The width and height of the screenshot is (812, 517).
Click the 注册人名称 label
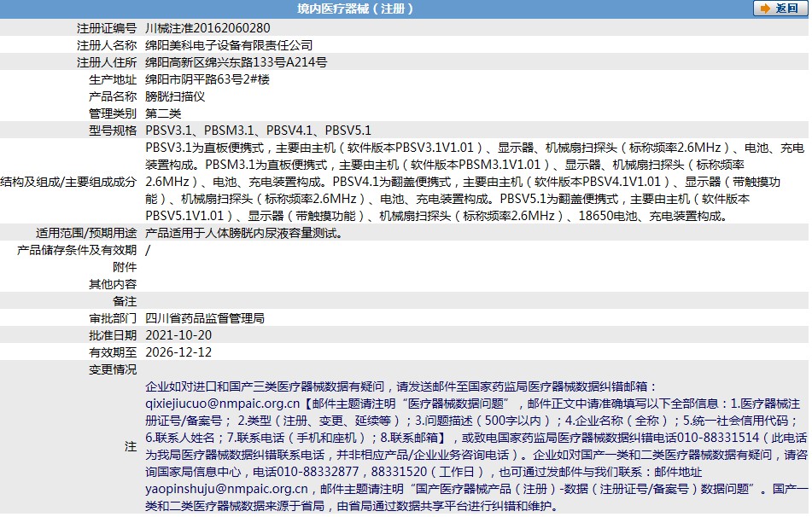[x=107, y=45]
